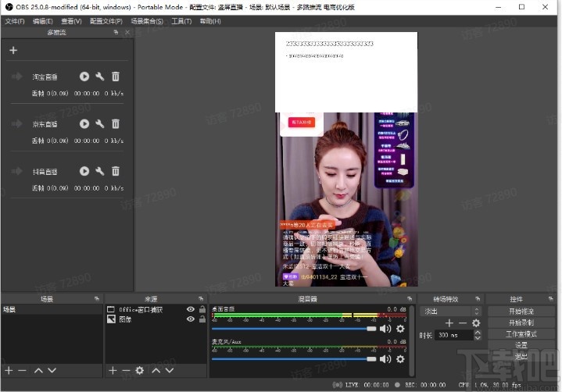Click the mixer panel vertical scrollbar

tap(412, 340)
